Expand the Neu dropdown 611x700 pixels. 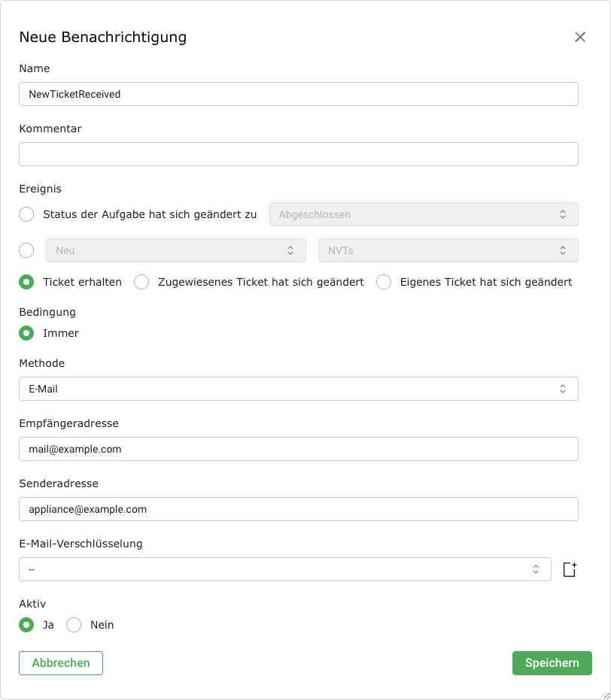point(175,250)
